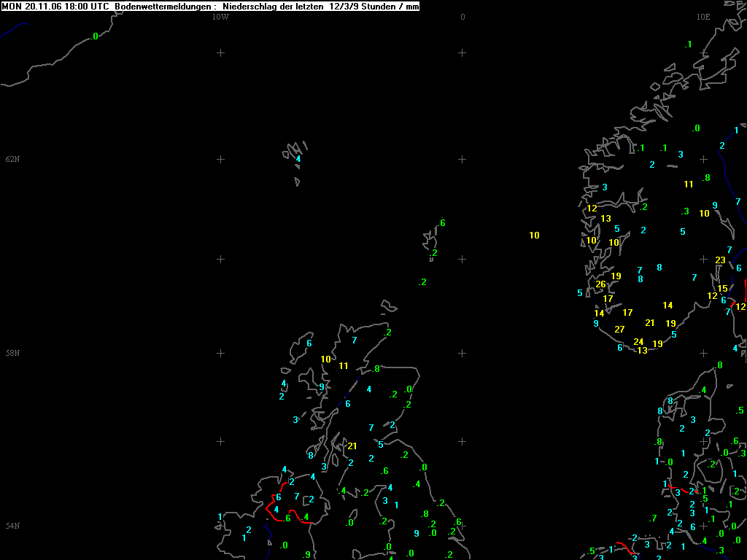Select the 10E longitude label
747x560 pixels.
point(703,17)
